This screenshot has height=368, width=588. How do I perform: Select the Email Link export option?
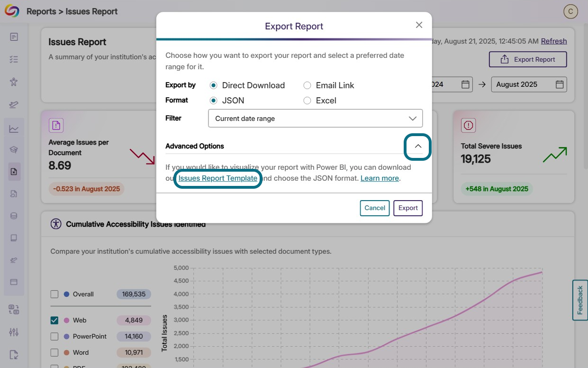click(307, 85)
